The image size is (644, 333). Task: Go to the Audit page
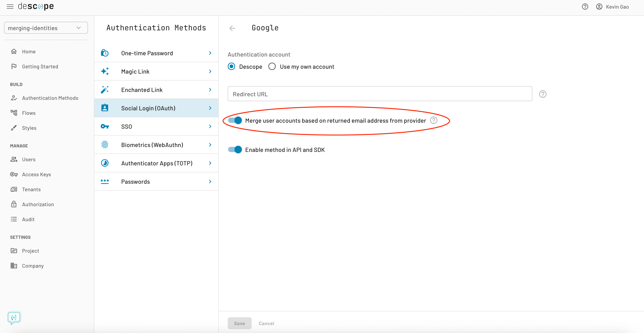tap(28, 219)
